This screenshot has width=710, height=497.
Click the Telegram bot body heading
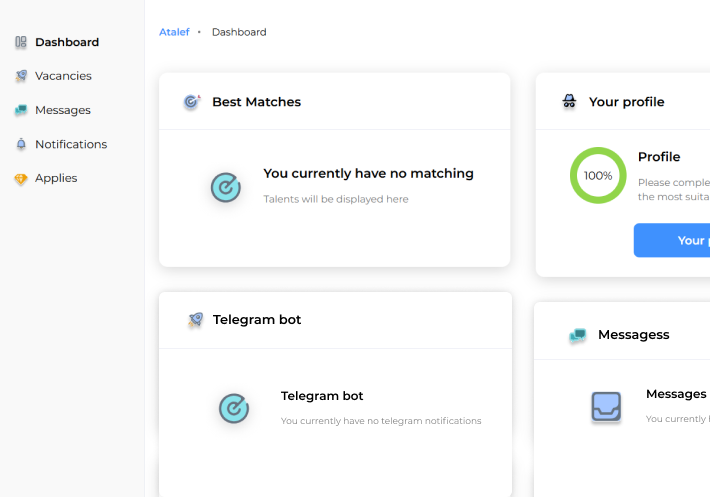(322, 396)
